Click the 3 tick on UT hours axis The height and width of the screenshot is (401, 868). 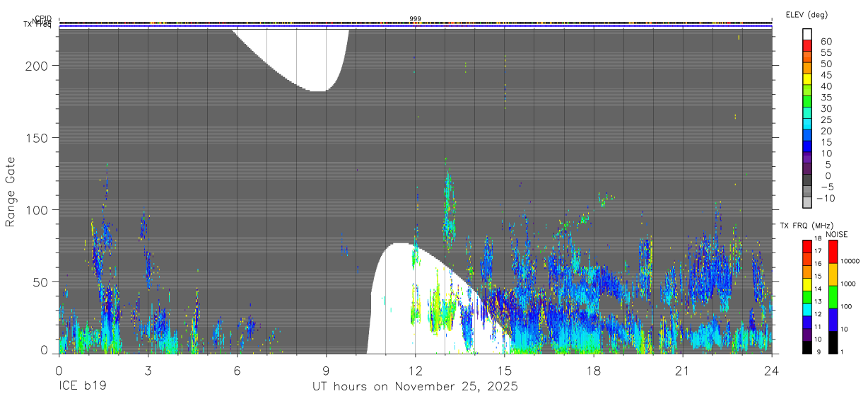148,370
